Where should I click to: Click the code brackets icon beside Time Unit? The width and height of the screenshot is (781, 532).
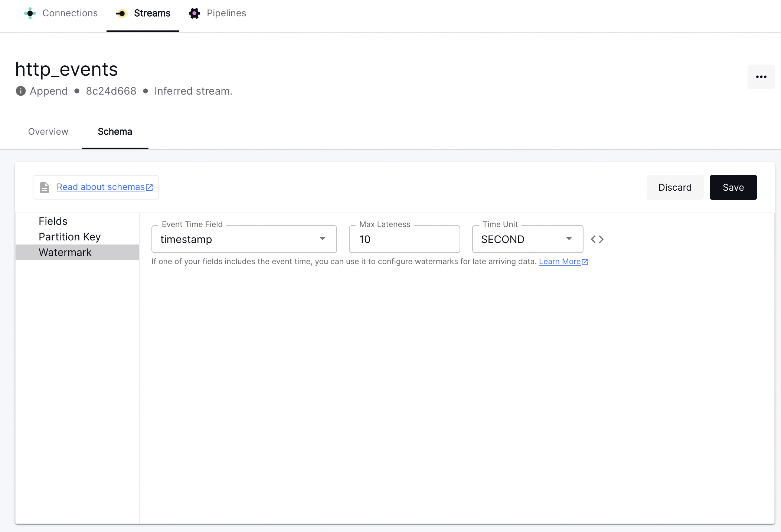(x=597, y=239)
